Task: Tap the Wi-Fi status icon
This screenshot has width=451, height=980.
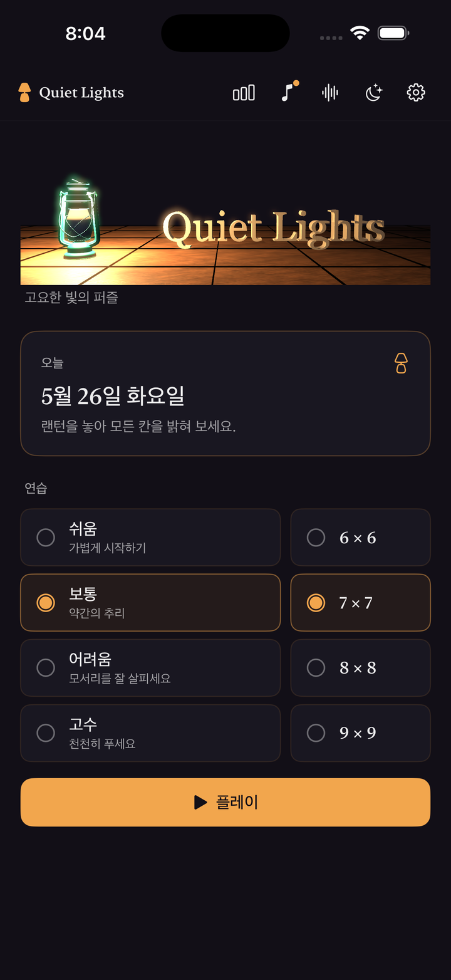Action: point(360,33)
